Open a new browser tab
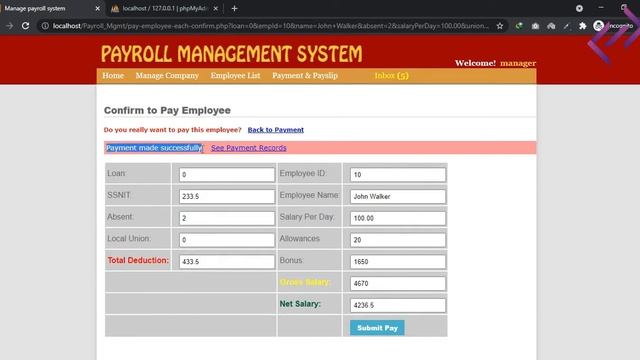 (x=234, y=8)
